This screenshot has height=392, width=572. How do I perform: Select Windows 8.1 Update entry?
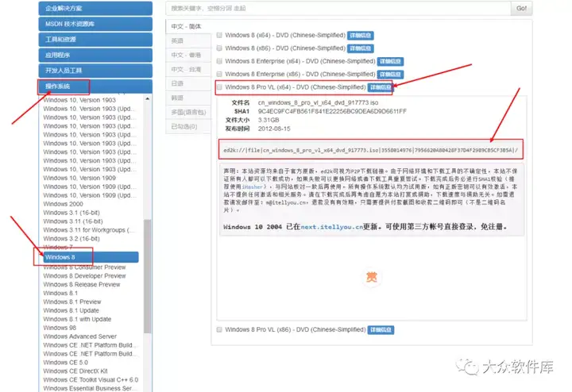71,311
